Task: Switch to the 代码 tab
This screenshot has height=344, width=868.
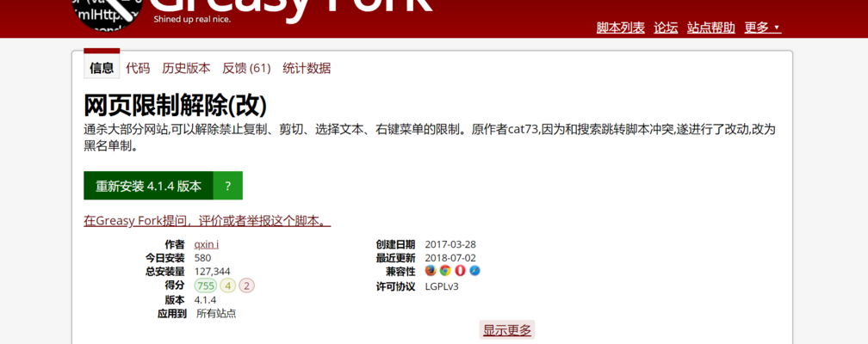Action: coord(138,68)
